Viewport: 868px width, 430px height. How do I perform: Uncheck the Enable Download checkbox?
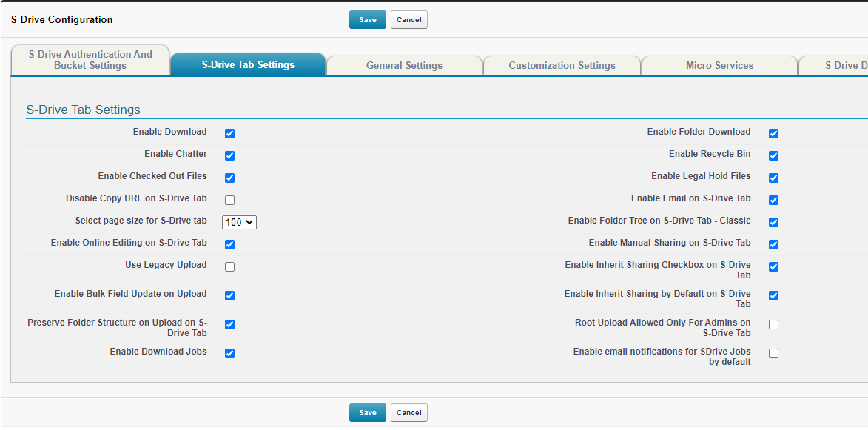229,134
